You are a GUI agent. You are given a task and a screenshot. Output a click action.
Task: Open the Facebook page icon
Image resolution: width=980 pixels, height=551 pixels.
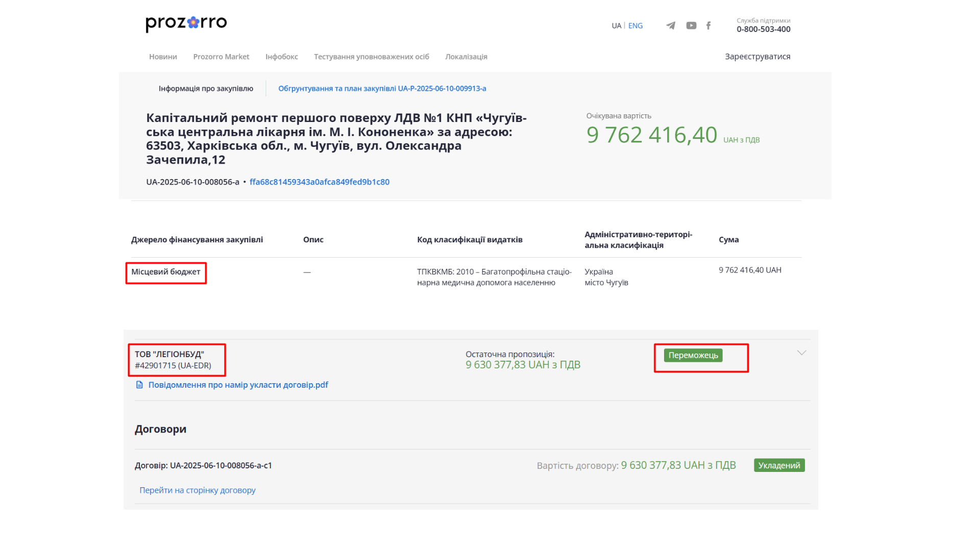708,26
